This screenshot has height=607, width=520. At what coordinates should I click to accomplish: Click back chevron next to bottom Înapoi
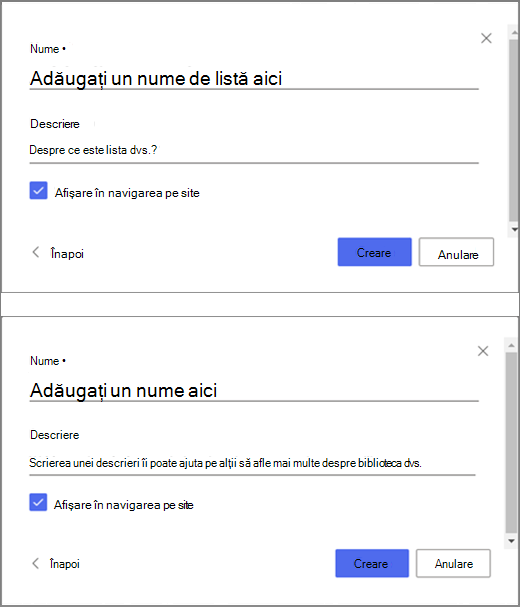coord(36,563)
